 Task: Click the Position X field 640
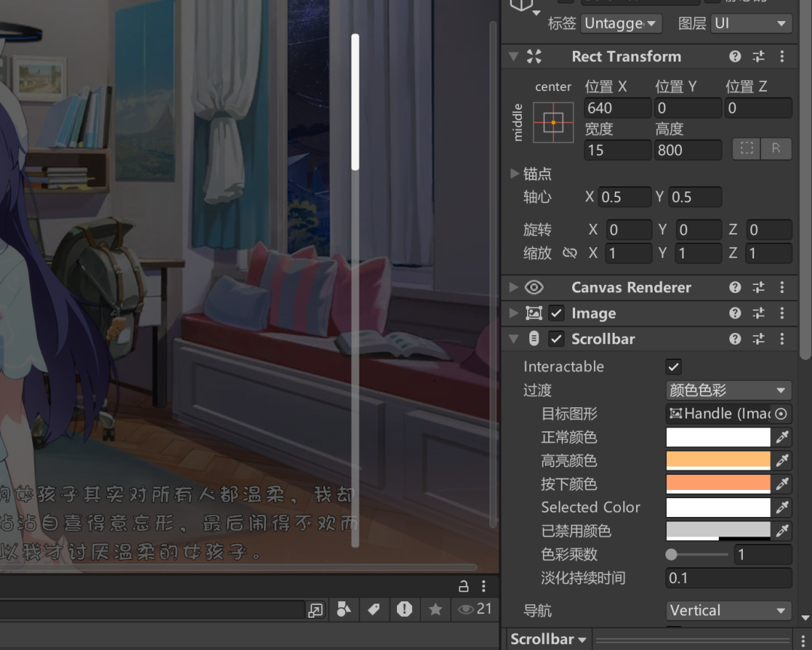click(617, 107)
